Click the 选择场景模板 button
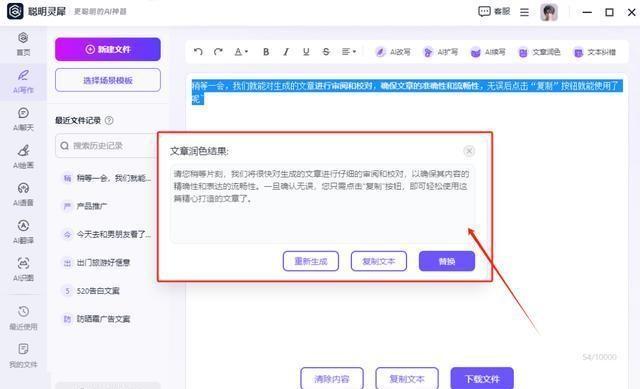 point(108,80)
